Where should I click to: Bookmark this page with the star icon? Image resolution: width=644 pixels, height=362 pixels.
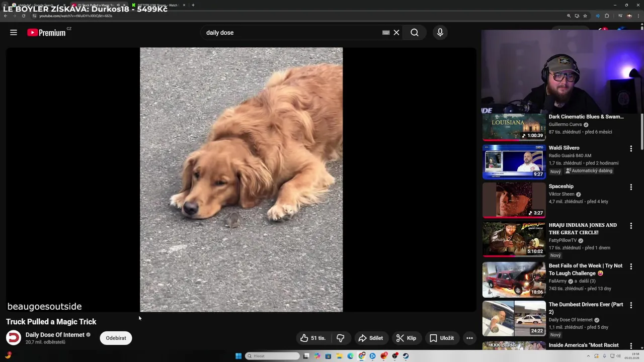coord(585,16)
